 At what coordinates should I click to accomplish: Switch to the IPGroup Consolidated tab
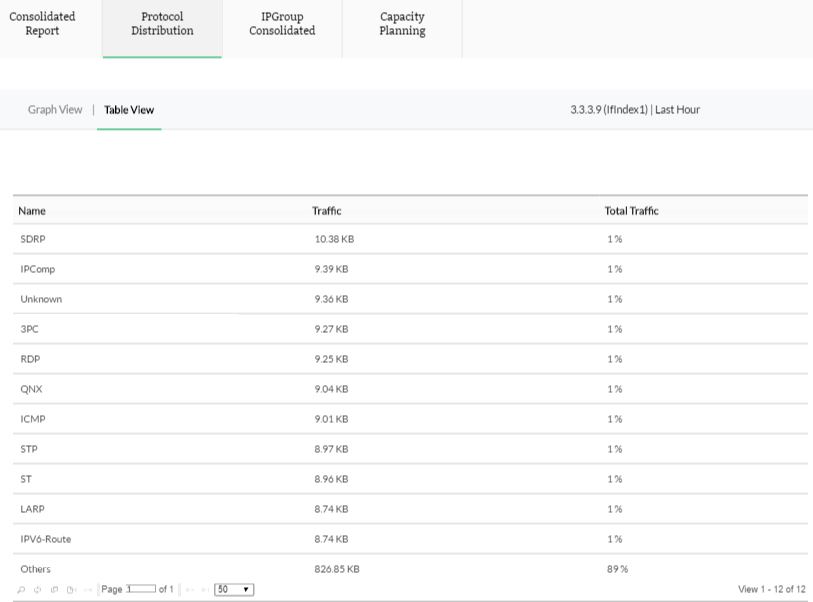click(x=282, y=24)
